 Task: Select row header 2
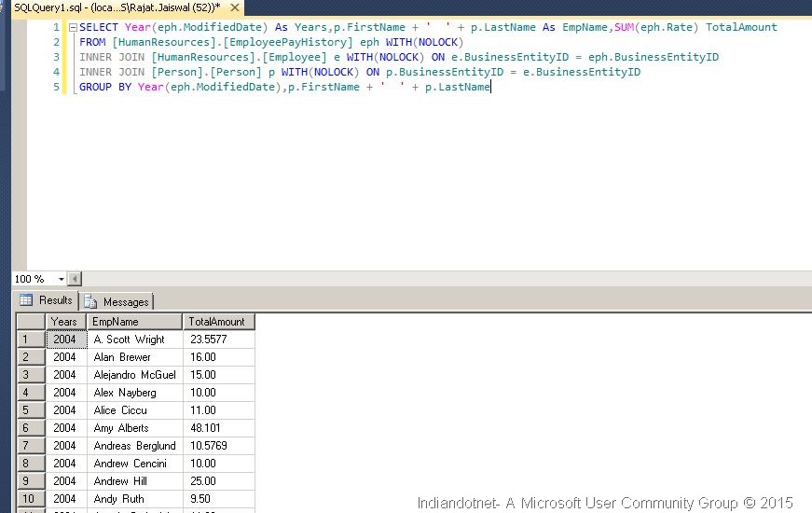pyautogui.click(x=31, y=357)
